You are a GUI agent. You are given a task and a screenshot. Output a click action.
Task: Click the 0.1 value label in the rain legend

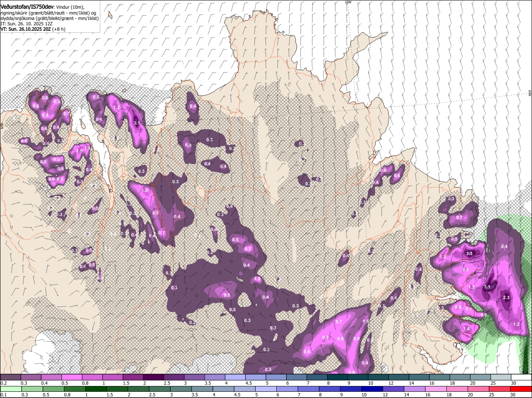coord(3,395)
